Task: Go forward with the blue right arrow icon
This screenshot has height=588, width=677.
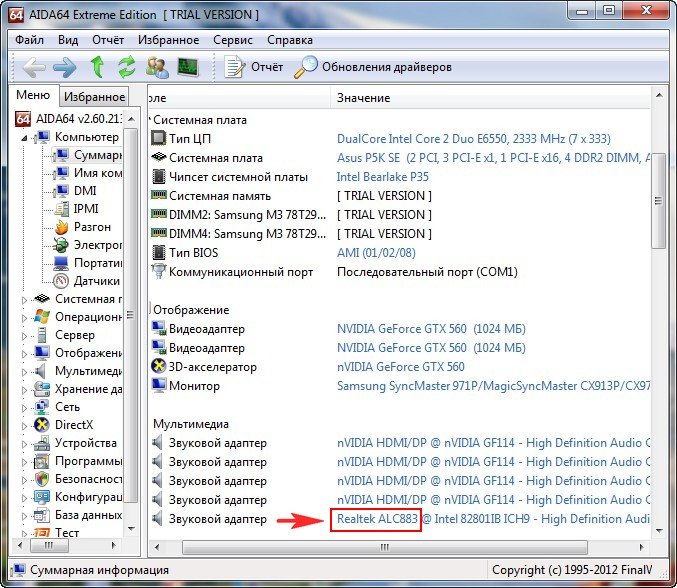Action: pos(64,67)
